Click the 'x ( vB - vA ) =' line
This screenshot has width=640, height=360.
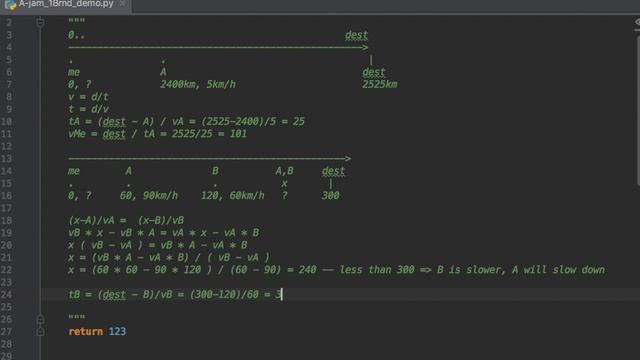pyautogui.click(x=158, y=245)
